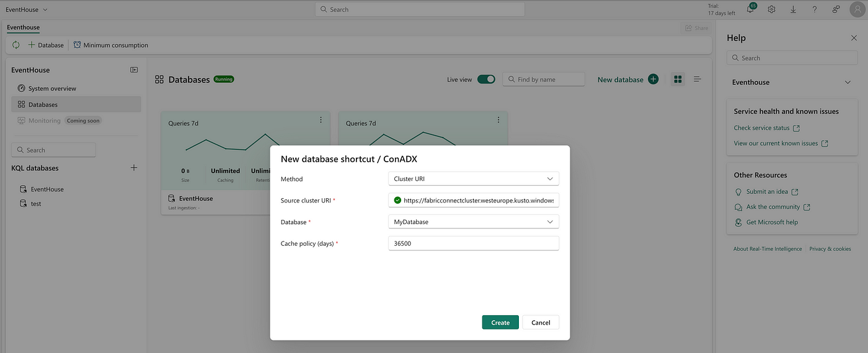Click the New database button text

621,80
